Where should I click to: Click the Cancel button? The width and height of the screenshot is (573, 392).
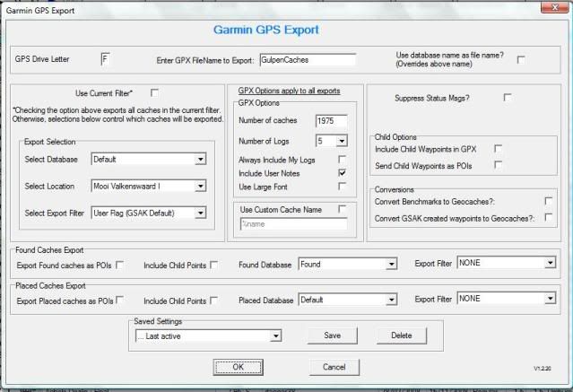pyautogui.click(x=334, y=366)
